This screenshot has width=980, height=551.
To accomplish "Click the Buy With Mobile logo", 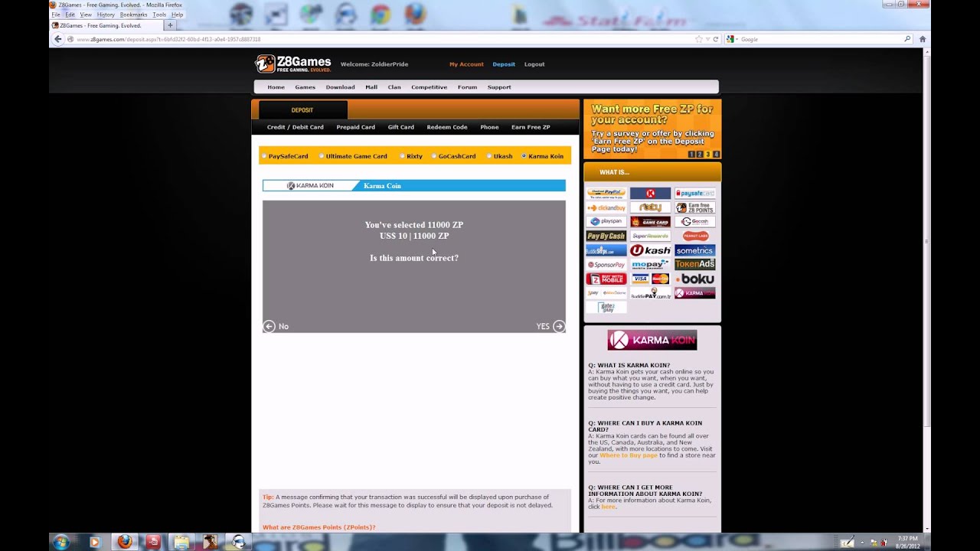I will (x=606, y=279).
